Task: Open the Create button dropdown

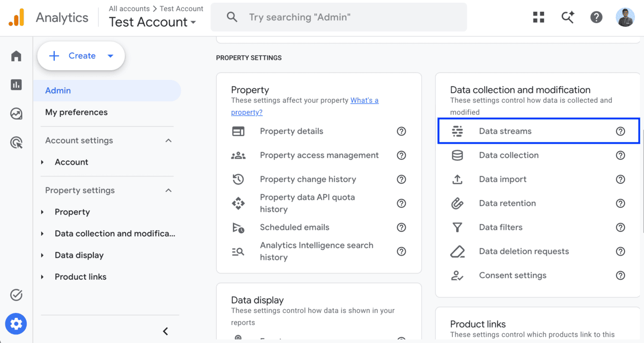Action: point(111,56)
